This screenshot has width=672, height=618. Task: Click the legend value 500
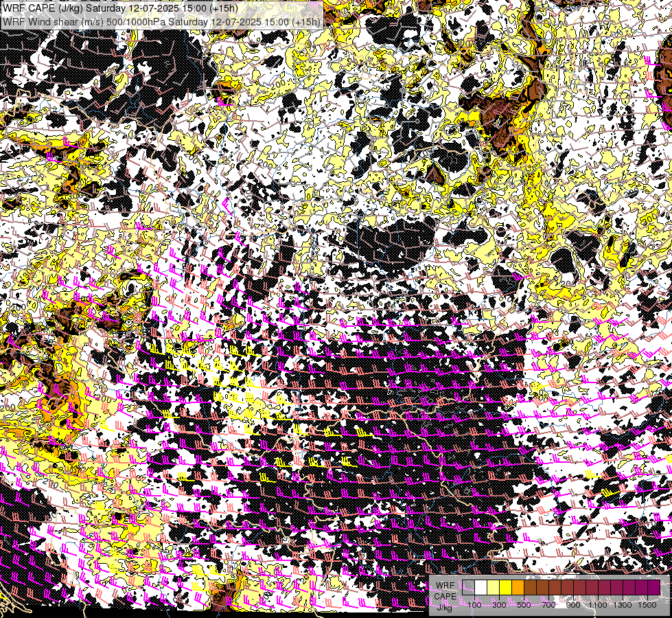[524, 605]
